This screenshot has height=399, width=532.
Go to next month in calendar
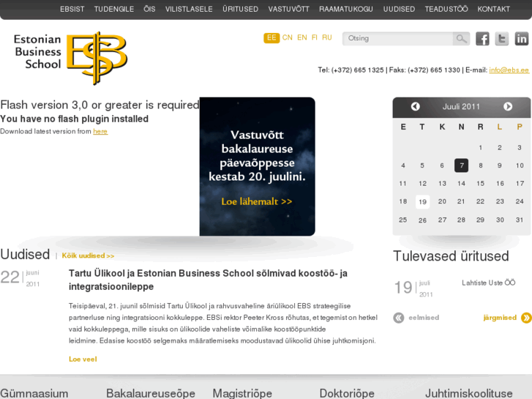click(508, 107)
